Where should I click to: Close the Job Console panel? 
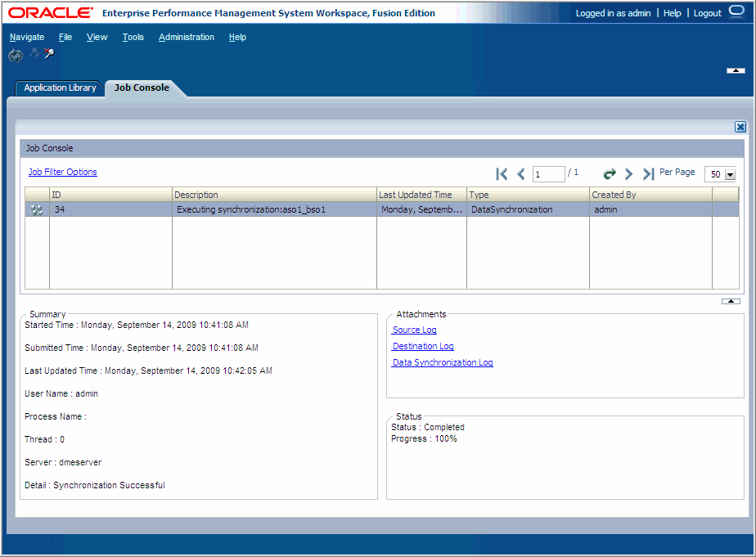(x=740, y=127)
